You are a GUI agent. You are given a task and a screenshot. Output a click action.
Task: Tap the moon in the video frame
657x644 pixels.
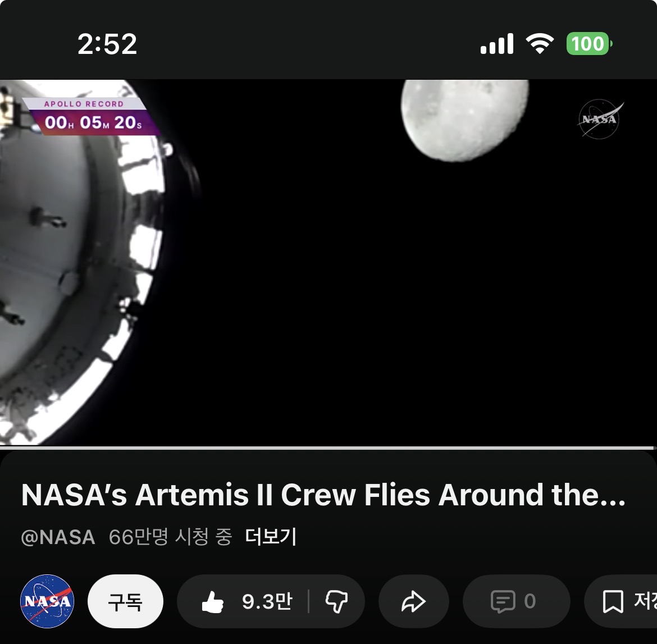[465, 120]
